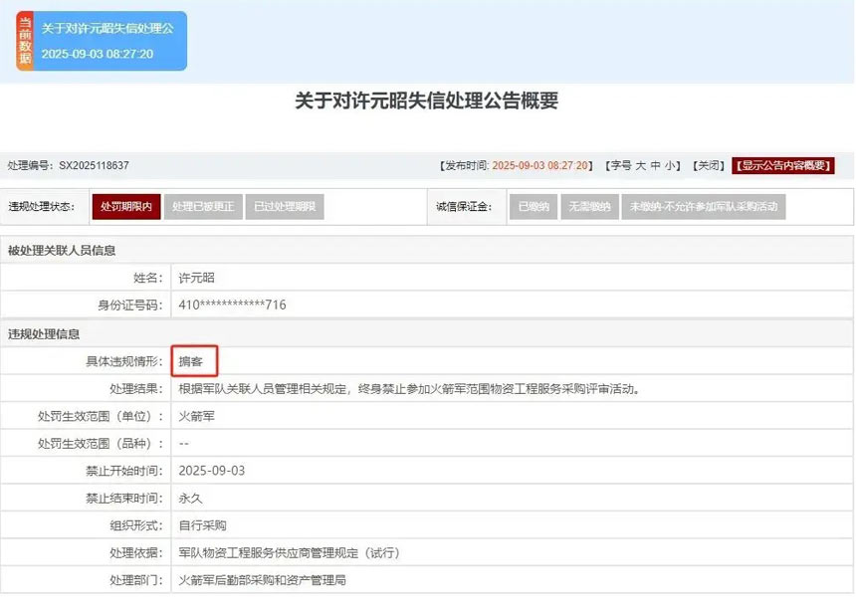The image size is (856, 616).
Task: Click 未缴纳-不允许参加军队采购活动 option
Action: pos(703,206)
